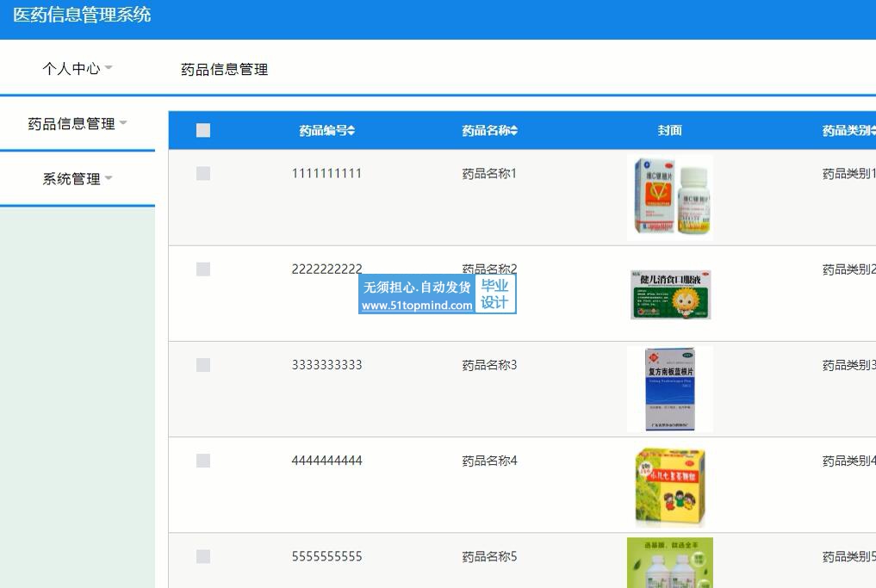This screenshot has width=876, height=588.
Task: View the 健儿消食口服液 cover image
Action: click(670, 294)
